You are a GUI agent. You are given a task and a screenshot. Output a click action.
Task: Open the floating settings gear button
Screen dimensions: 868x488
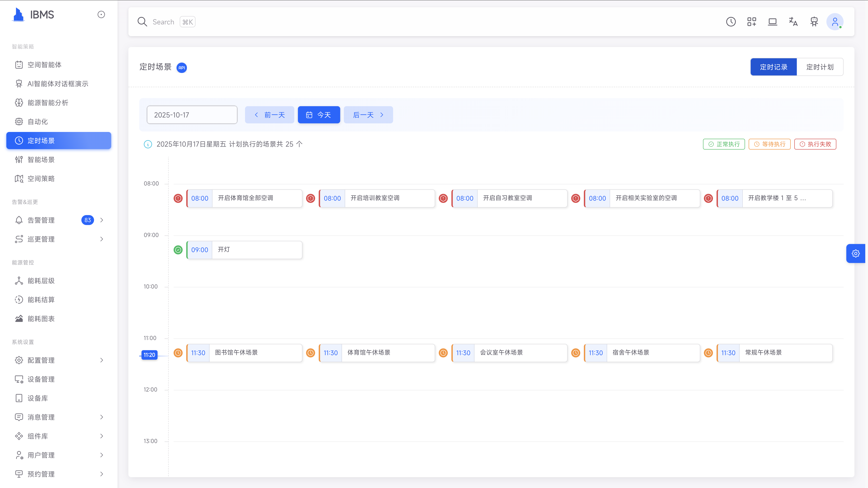(x=856, y=253)
